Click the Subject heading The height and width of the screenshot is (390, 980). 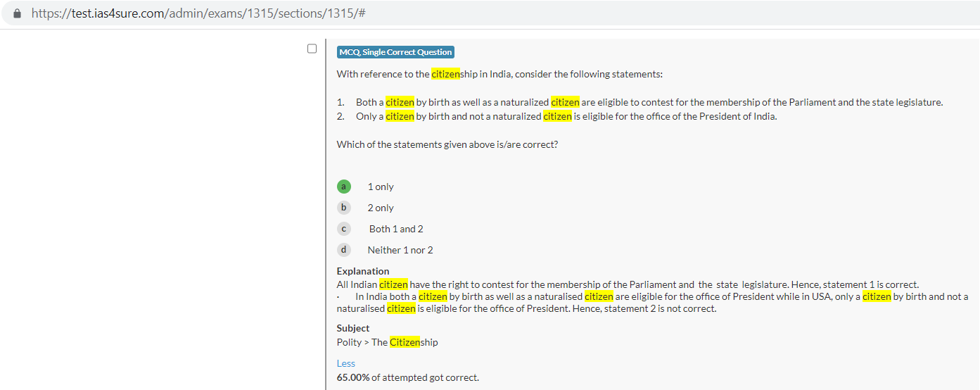[x=352, y=328]
